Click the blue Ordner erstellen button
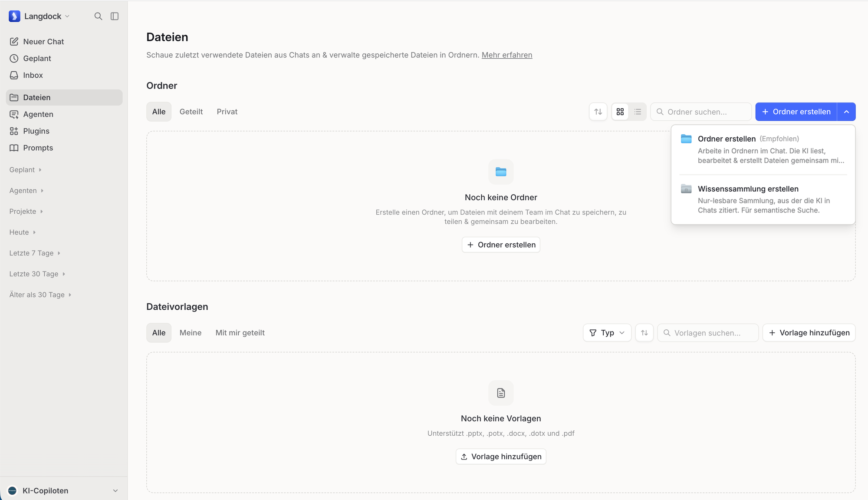 click(x=796, y=112)
